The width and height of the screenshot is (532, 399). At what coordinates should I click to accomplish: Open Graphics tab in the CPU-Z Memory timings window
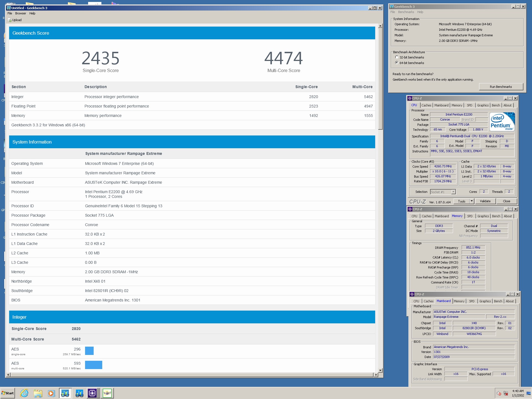[x=483, y=216]
